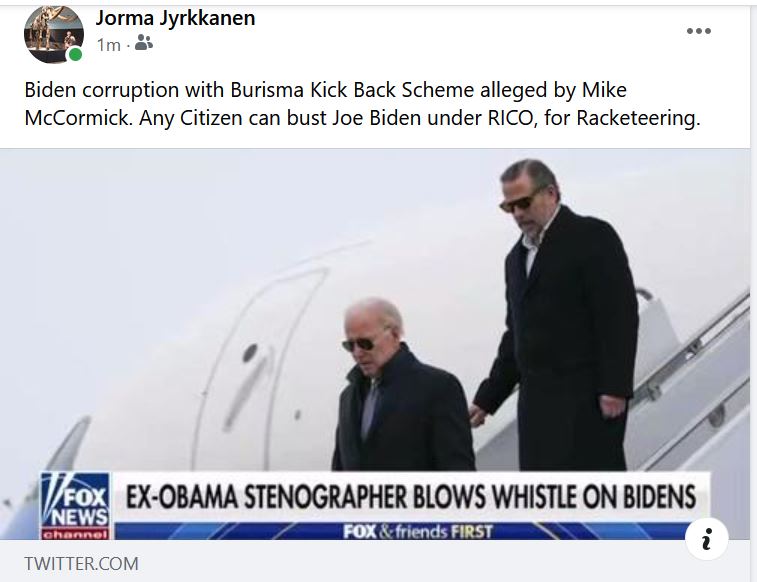Click the name McCormick in post text
The image size is (757, 582).
(78, 118)
